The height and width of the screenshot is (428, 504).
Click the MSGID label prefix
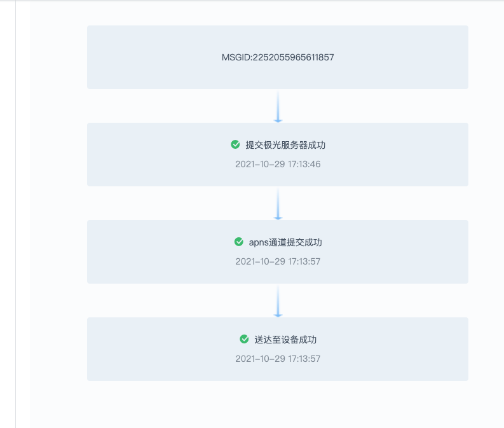[x=236, y=57]
